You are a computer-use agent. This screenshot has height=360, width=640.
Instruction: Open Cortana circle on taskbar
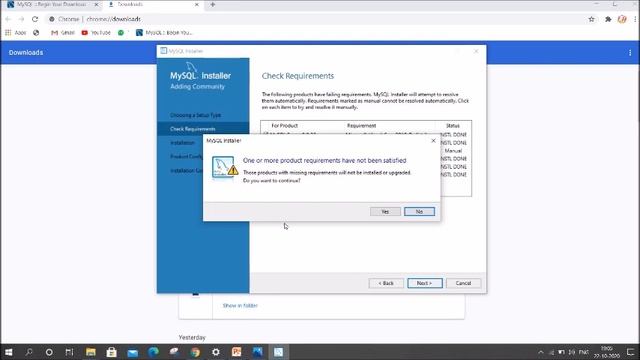point(49,352)
